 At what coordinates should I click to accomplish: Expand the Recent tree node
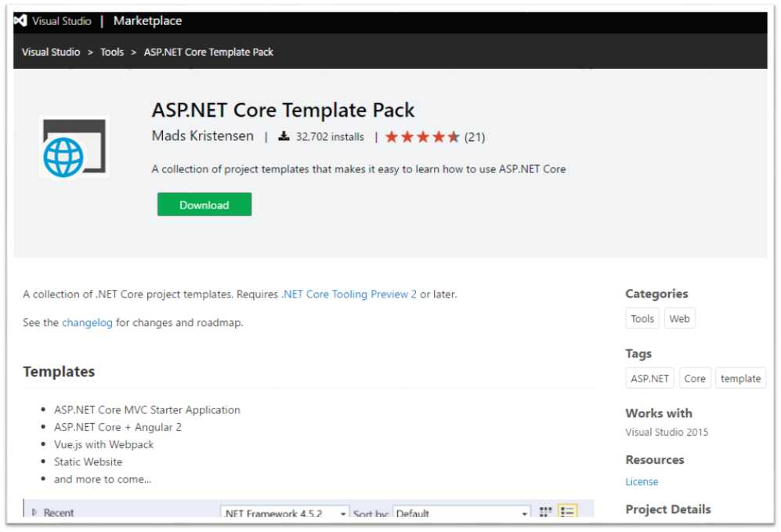pos(34,512)
